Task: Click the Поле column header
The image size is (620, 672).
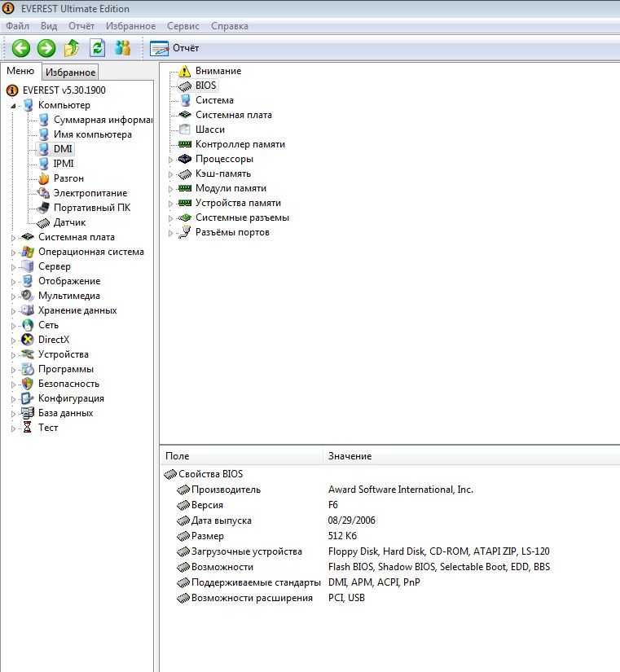Action: [x=241, y=456]
